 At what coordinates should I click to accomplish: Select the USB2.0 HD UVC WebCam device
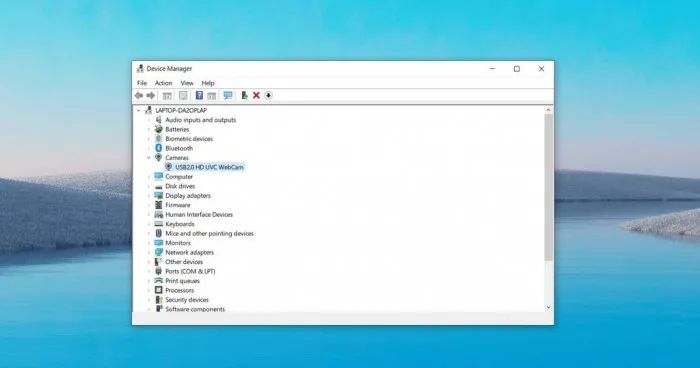point(209,167)
